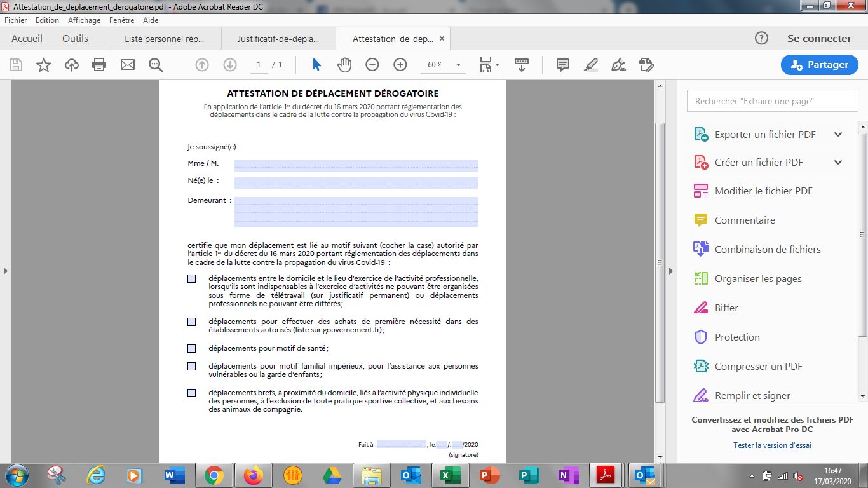The width and height of the screenshot is (868, 488).
Task: Choose the selection arrow tool
Action: tap(316, 65)
